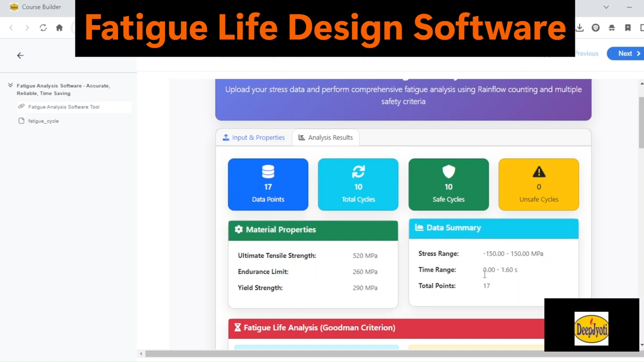Open Fatigue Analysis Software Tool via link icon
This screenshot has width=644, height=362.
[22, 107]
